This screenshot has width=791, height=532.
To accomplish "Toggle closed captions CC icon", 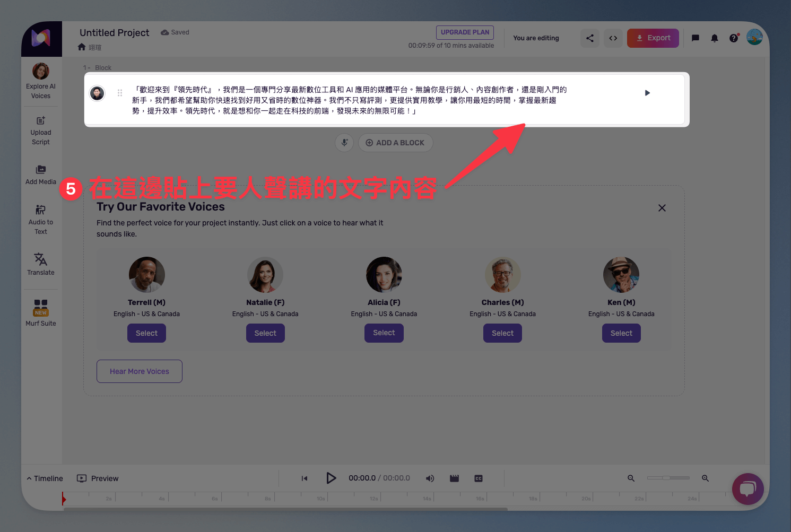I will coord(479,478).
